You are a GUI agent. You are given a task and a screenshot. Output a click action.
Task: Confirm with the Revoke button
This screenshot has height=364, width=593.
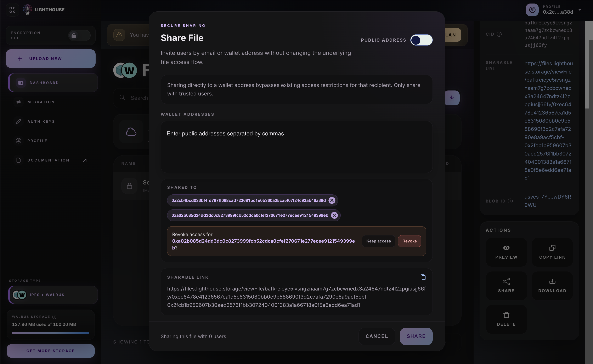[409, 241]
